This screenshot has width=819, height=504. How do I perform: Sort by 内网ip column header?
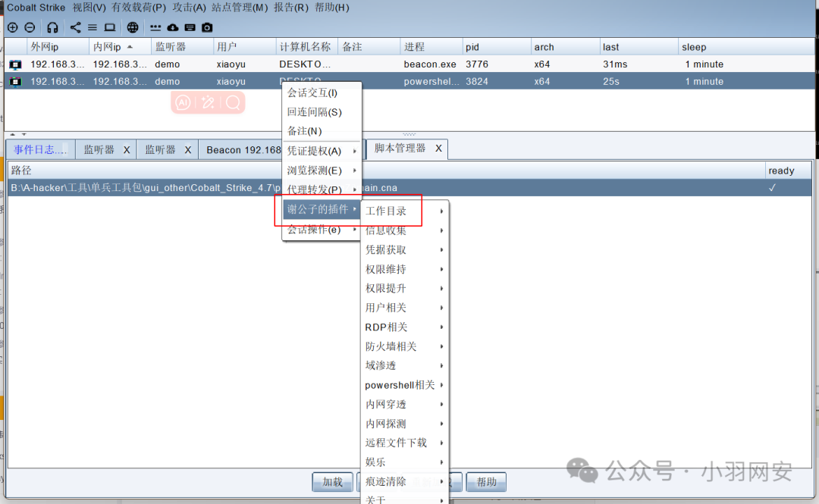(x=120, y=47)
